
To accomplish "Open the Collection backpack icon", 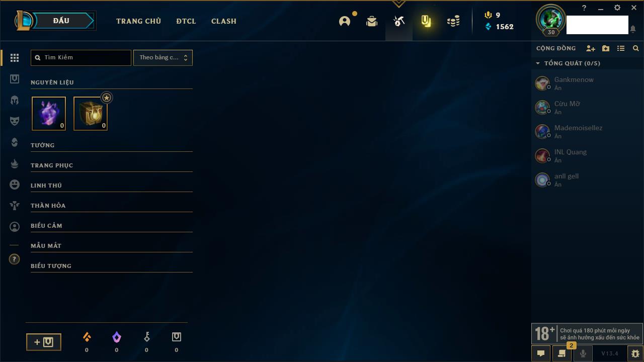I will pyautogui.click(x=372, y=21).
